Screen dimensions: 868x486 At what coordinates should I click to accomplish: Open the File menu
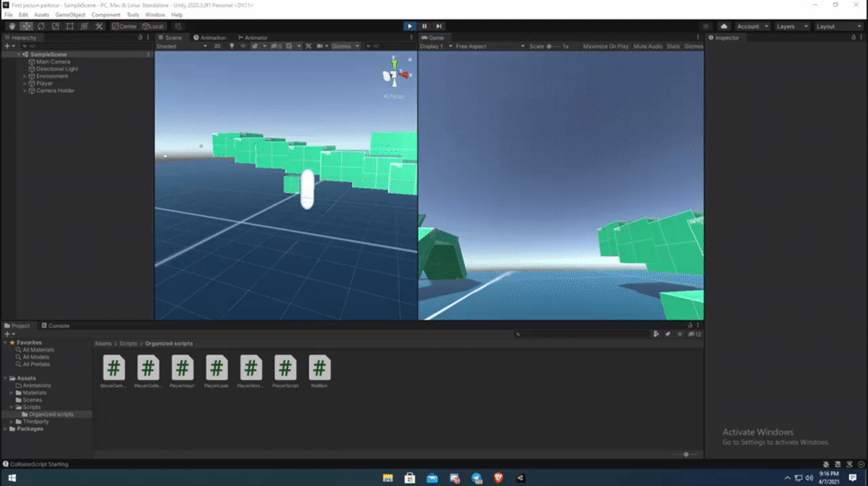pyautogui.click(x=9, y=15)
